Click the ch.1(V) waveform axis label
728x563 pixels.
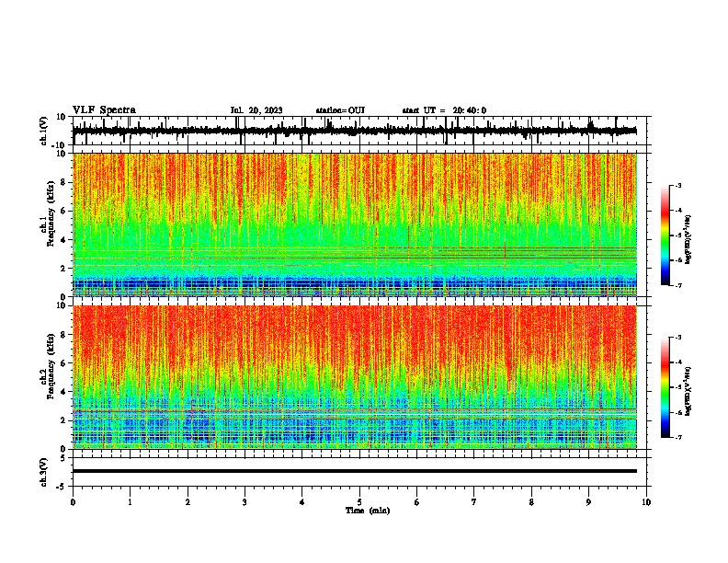44,131
